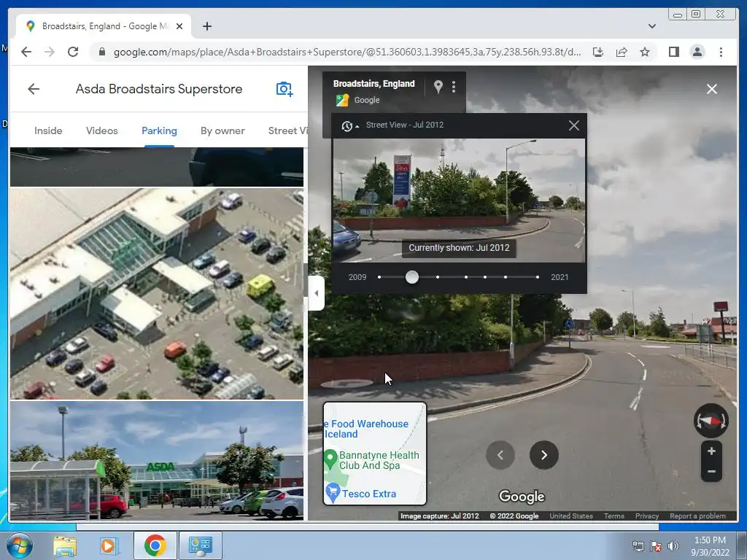Screen dimensions: 747x560
Task: Open the Terms link
Action: [x=614, y=516]
